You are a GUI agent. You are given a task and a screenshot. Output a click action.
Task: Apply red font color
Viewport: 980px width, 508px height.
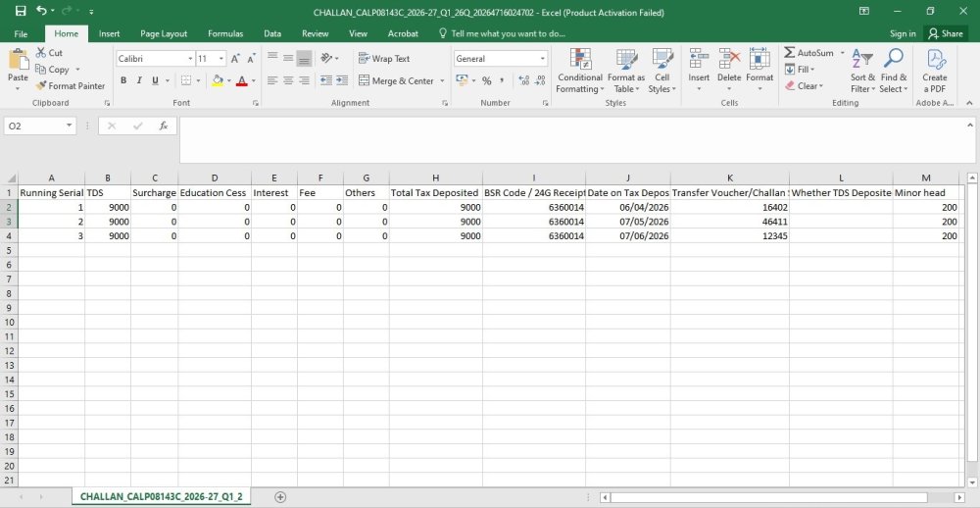click(241, 80)
